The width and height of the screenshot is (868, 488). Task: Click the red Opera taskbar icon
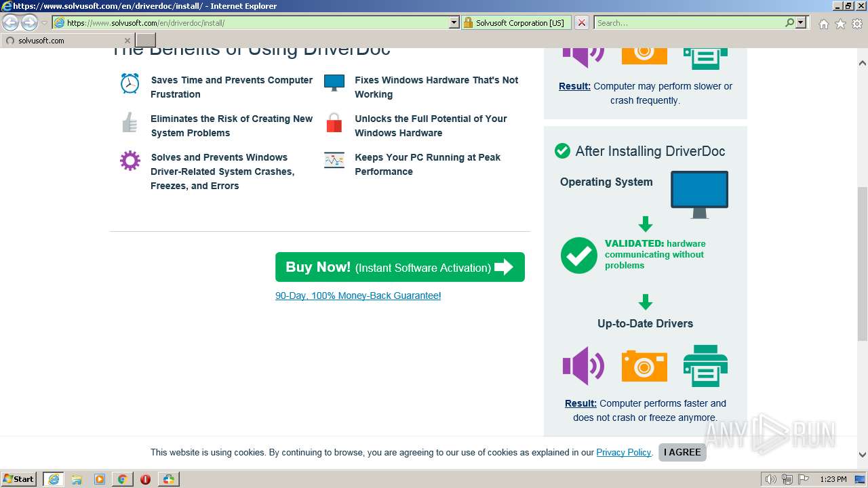(145, 479)
